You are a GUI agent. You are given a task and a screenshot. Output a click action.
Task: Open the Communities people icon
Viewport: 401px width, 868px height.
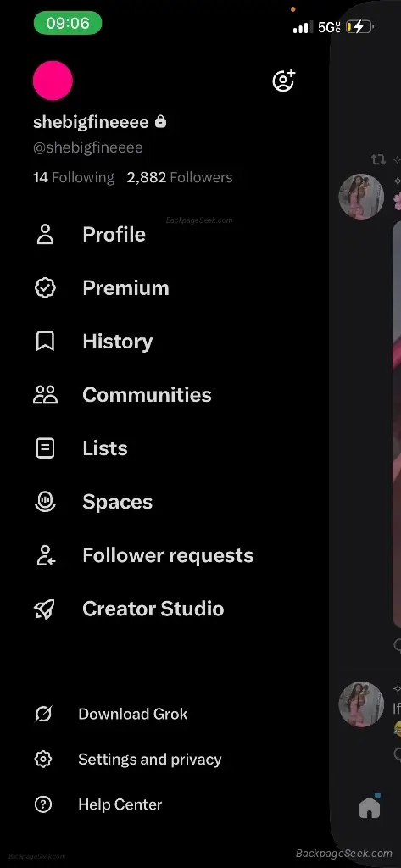pyautogui.click(x=45, y=395)
